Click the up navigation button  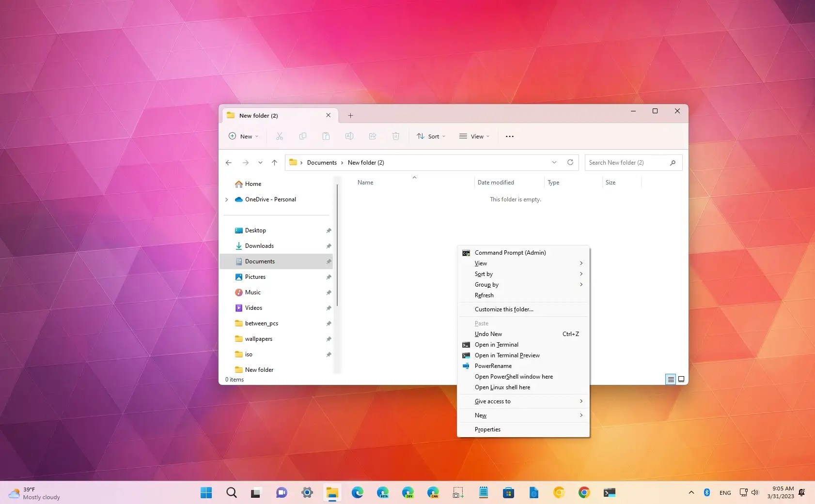pos(275,163)
